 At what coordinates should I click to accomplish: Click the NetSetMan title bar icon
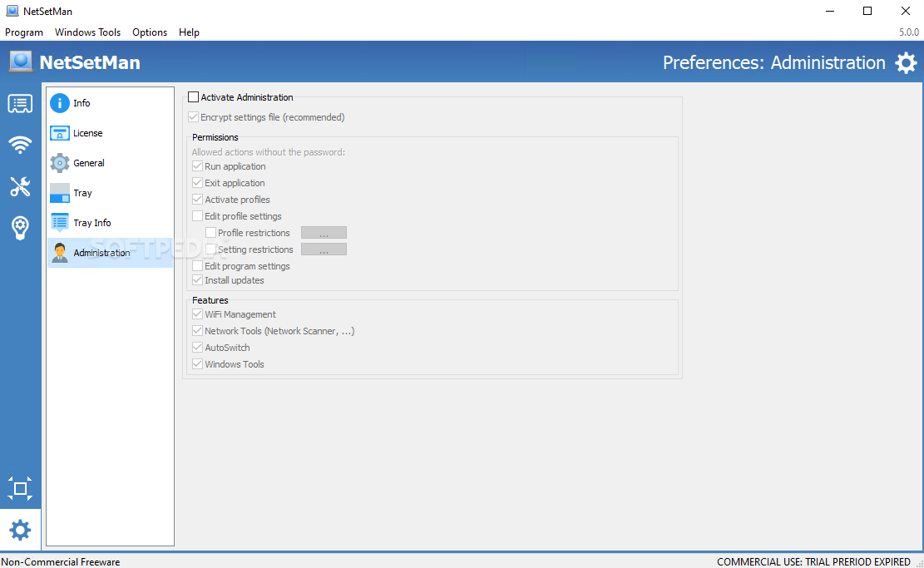point(12,11)
